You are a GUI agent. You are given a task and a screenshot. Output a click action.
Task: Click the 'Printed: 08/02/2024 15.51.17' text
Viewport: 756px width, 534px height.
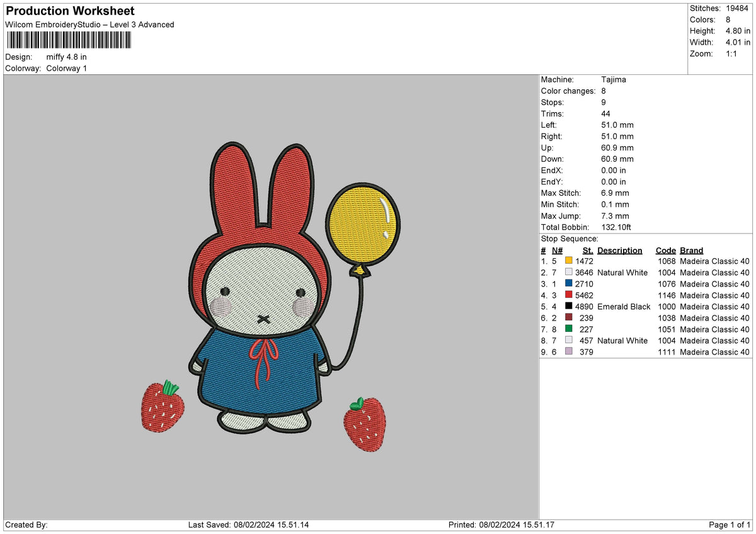(x=501, y=525)
